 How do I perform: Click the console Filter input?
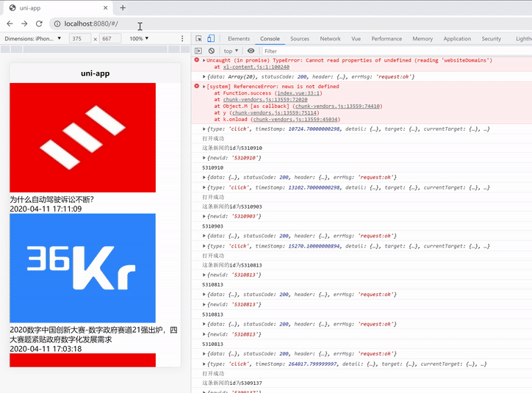pyautogui.click(x=397, y=51)
